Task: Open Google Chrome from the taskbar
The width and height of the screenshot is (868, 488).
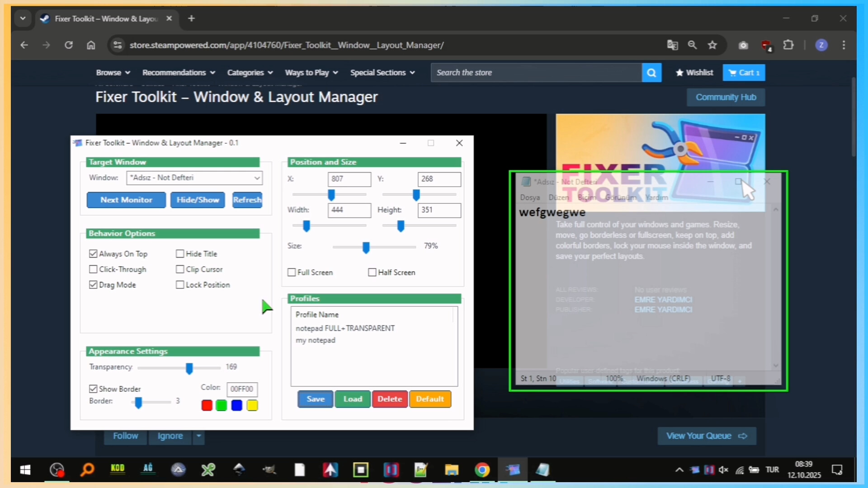Action: coord(482,470)
